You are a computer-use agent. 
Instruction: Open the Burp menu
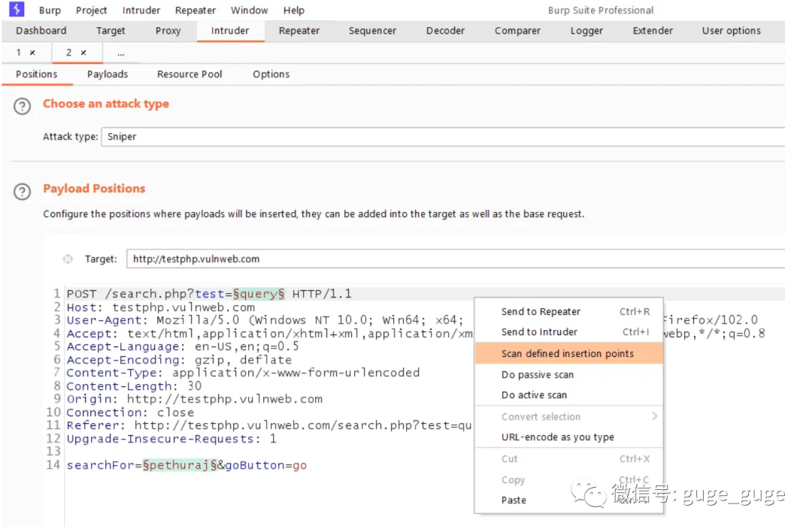pyautogui.click(x=50, y=11)
